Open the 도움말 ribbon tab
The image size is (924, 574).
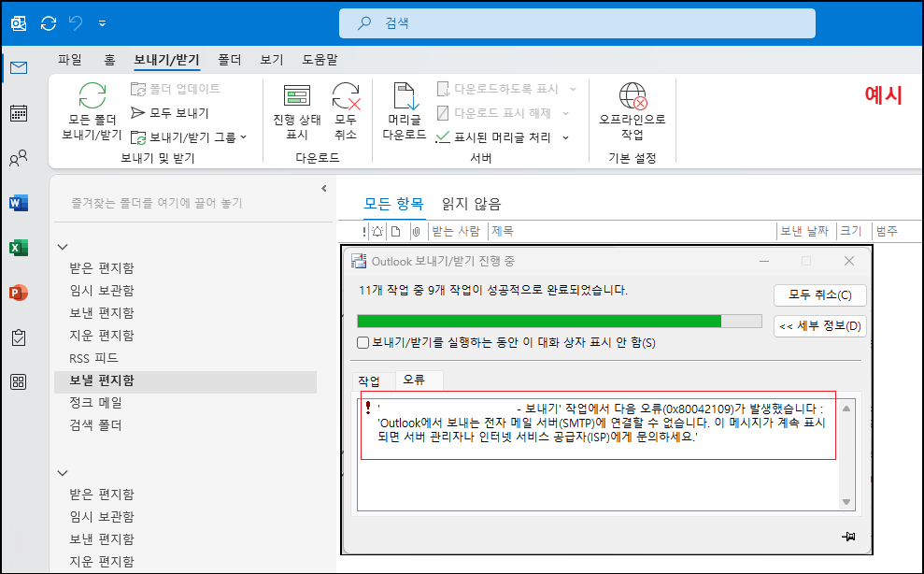click(x=320, y=60)
